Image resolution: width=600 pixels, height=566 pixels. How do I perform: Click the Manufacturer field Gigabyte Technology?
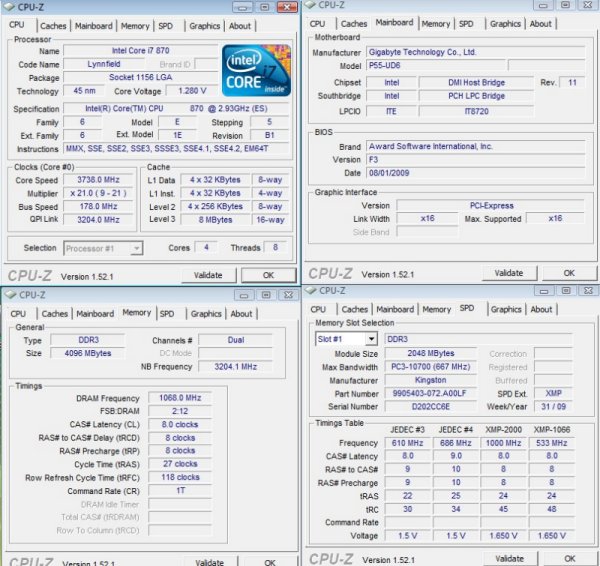point(476,52)
